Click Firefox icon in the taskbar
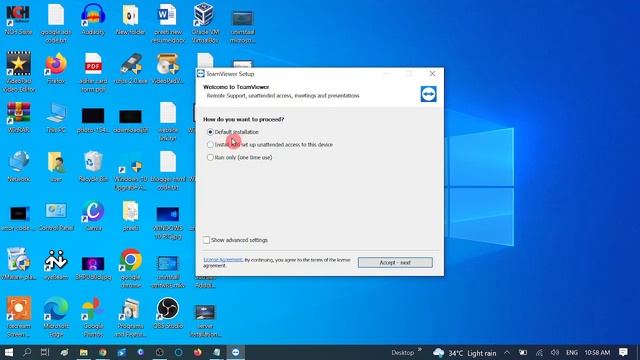This screenshot has width=640, height=360. tap(198, 352)
